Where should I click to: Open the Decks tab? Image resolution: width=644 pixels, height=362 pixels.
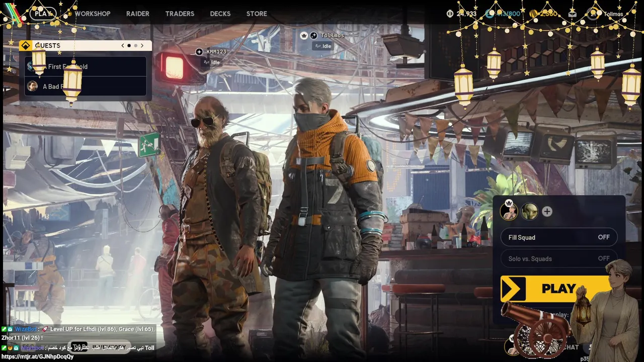click(220, 14)
